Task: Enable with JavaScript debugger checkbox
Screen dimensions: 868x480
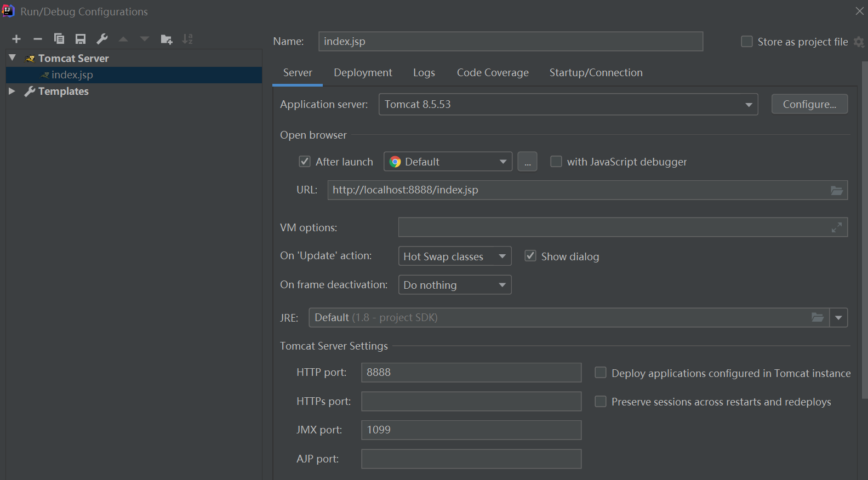Action: click(x=556, y=161)
